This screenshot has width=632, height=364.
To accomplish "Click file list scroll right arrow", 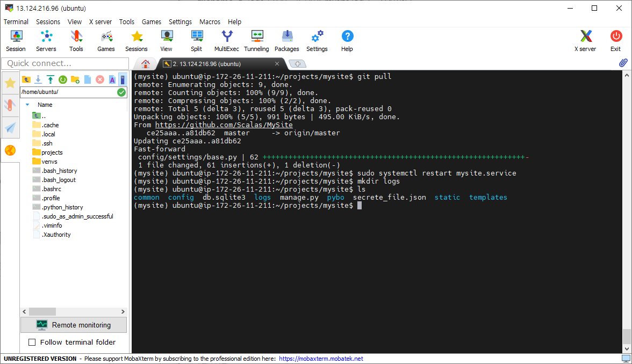I will (x=123, y=311).
